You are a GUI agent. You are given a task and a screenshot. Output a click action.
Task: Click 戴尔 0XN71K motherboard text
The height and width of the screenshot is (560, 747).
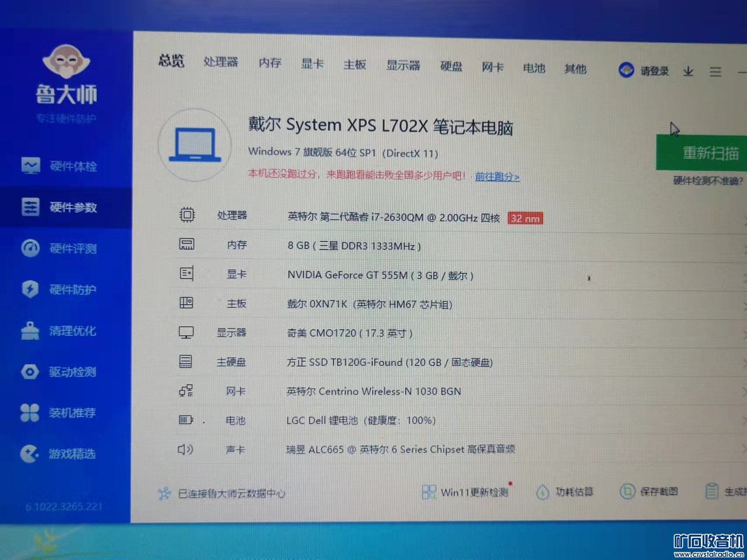pyautogui.click(x=370, y=304)
